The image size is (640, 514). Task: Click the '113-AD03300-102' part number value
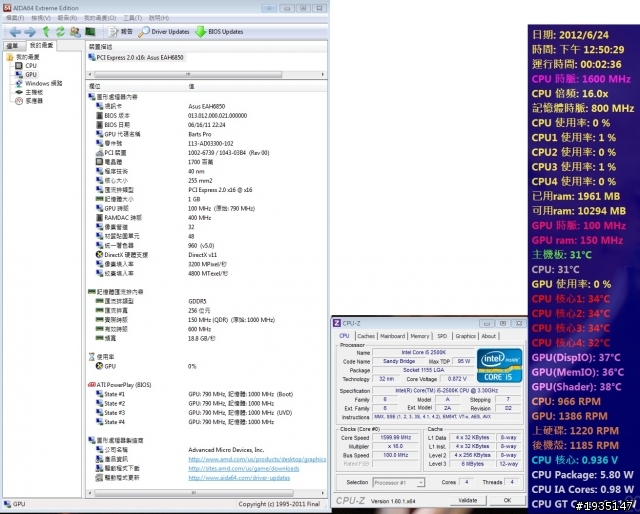point(211,144)
